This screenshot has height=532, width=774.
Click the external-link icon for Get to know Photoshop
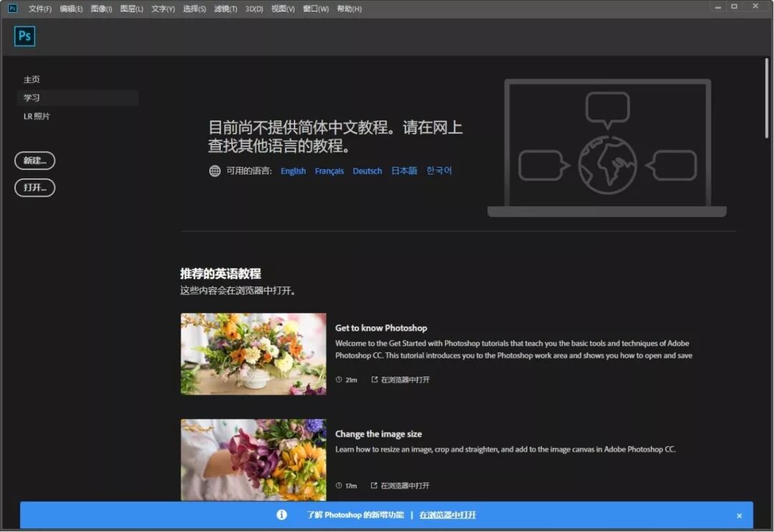click(x=373, y=380)
